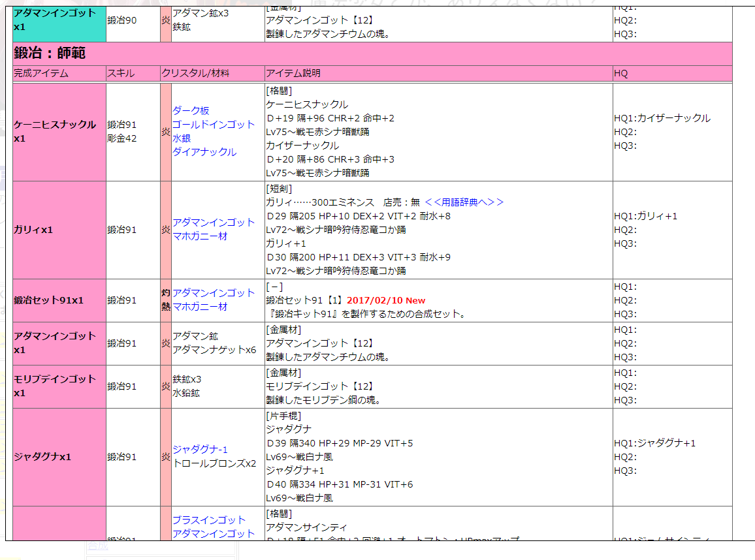This screenshot has height=560, width=755.
Task: Select the ジャダグナx1 item cell
Action: coord(59,457)
